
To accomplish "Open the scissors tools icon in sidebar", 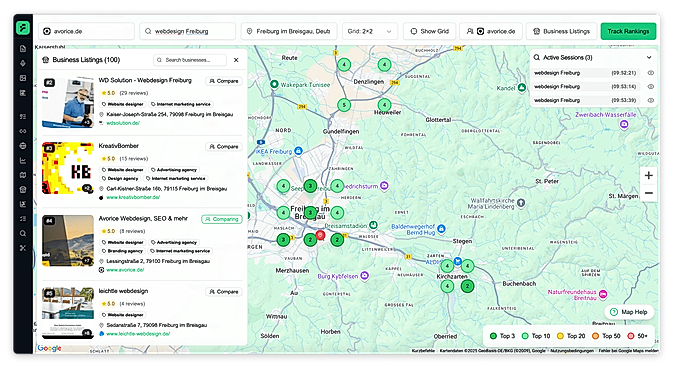I will (x=23, y=248).
